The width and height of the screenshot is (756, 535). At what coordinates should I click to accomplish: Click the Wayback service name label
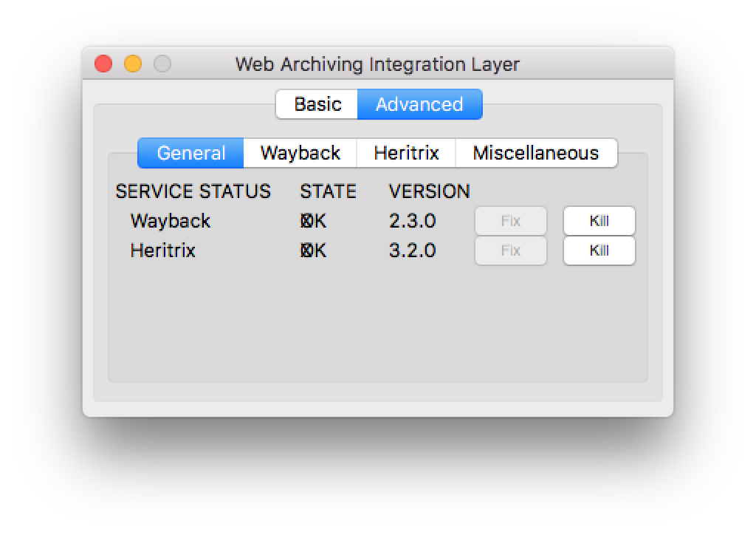click(171, 221)
